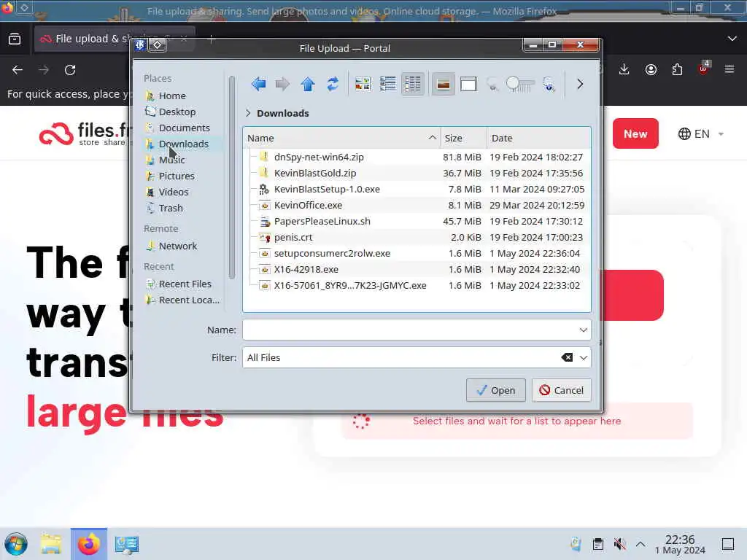Viewport: 747px width, 560px height.
Task: Toggle the inline preview icon
Action: (x=443, y=85)
